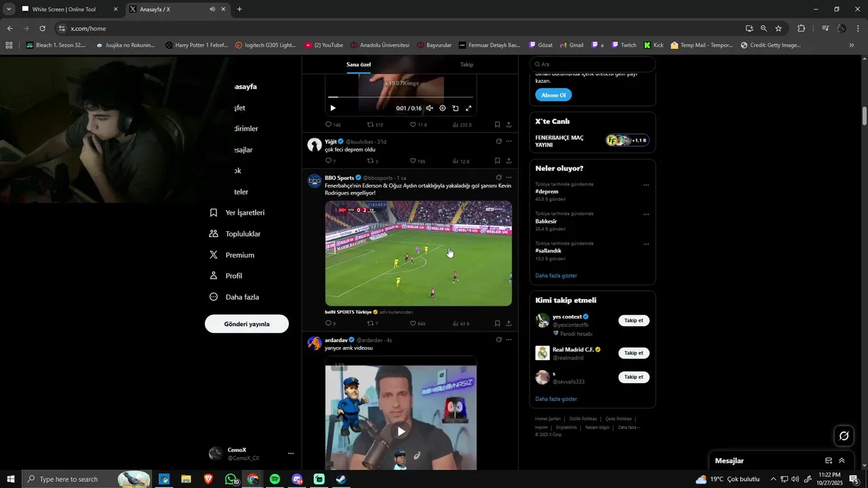Open options for #sallandık trend
The height and width of the screenshot is (488, 868).
[x=646, y=244]
